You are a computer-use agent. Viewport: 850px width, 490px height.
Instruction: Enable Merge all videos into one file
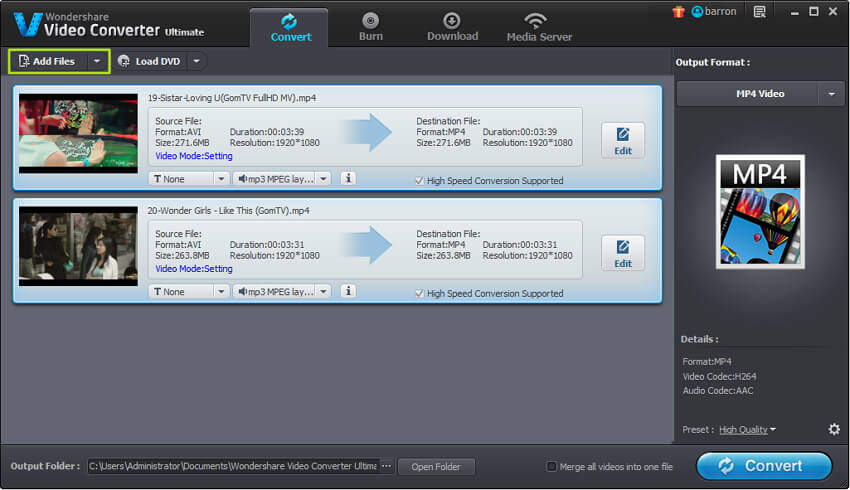tap(552, 467)
